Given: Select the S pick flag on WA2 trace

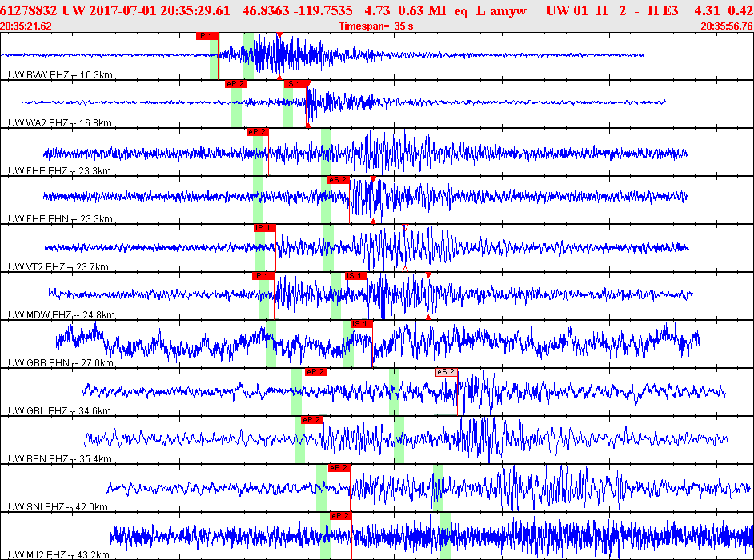Looking at the screenshot, I should [x=295, y=84].
